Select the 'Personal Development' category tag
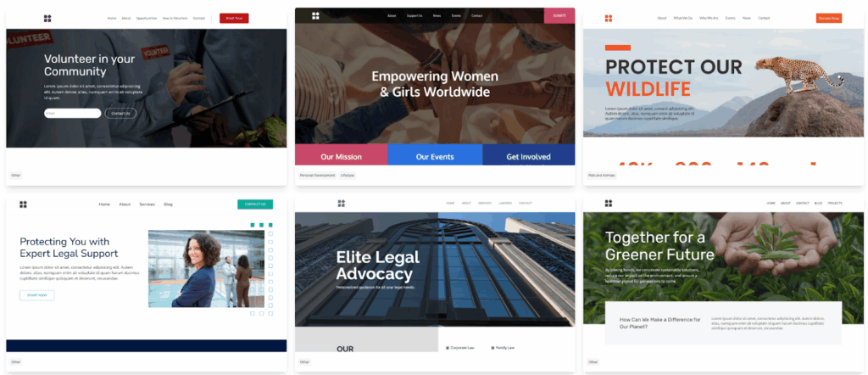 318,176
